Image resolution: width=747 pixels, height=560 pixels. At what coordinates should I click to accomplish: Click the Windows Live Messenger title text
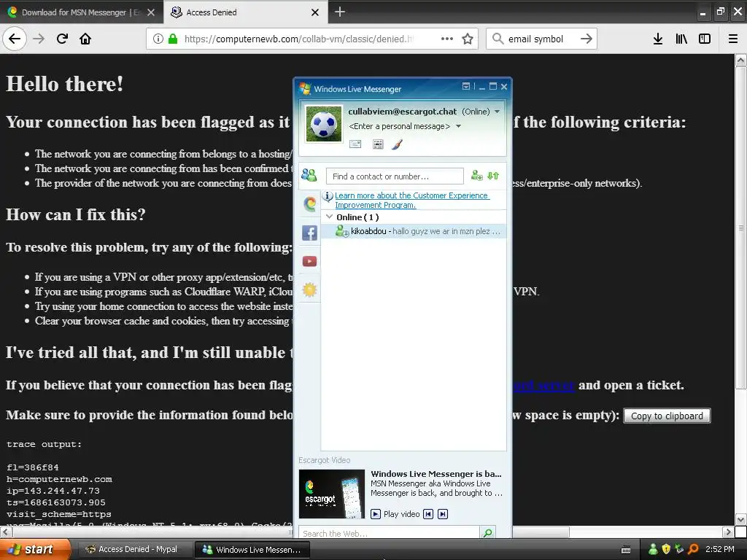(x=357, y=89)
